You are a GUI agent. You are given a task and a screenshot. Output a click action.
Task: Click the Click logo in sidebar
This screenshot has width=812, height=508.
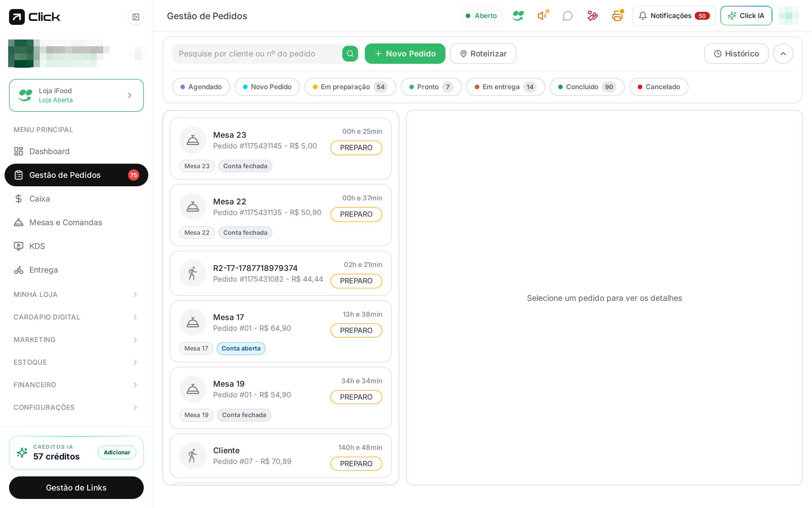(35, 17)
